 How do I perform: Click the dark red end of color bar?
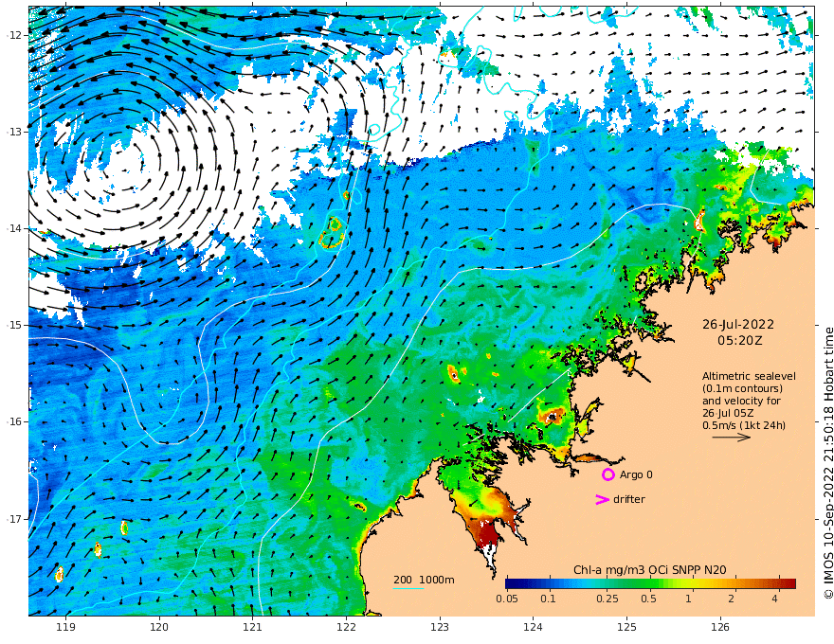tap(789, 583)
